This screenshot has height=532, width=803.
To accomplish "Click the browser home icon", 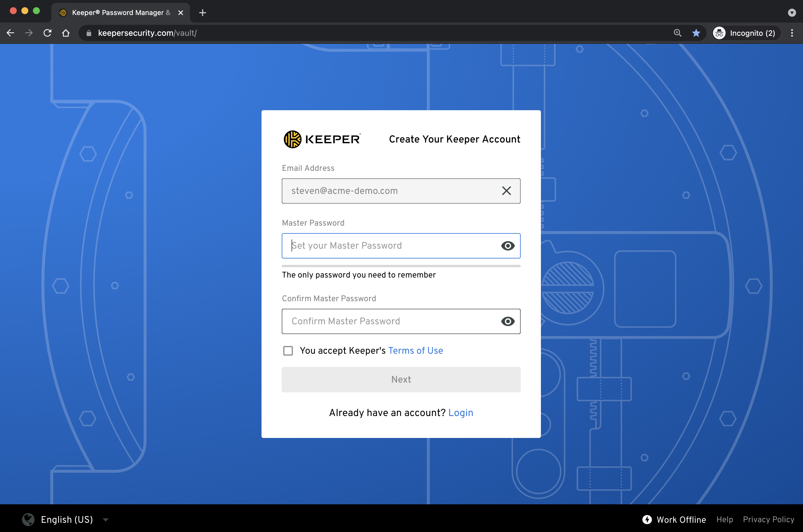I will tap(66, 33).
